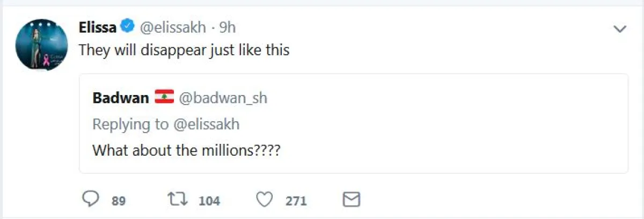This screenshot has height=219, width=644.
Task: Open the tweet options chevron dropdown
Action: coord(620,29)
